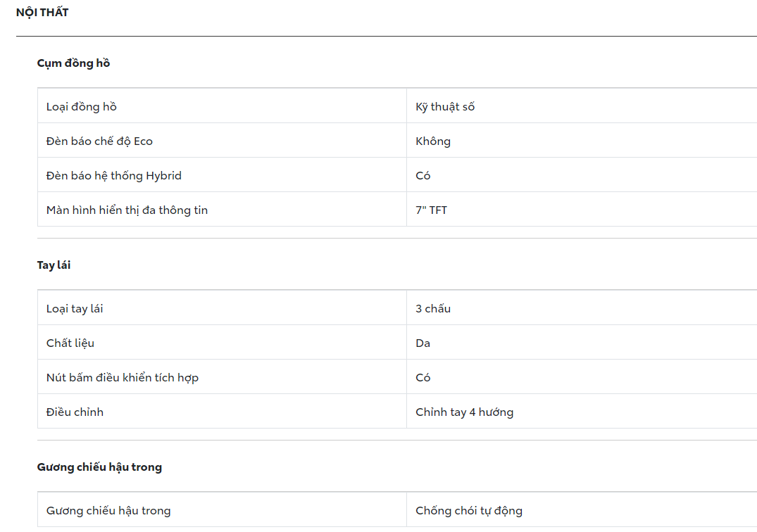Select the 7" TFT value cell
Image resolution: width=757 pixels, height=532 pixels.
pos(431,210)
